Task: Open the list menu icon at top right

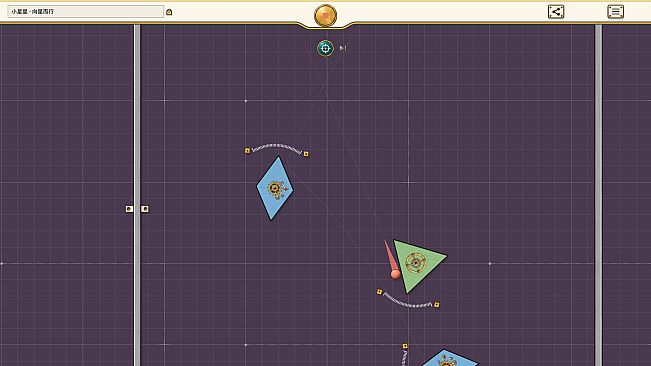Action: [x=615, y=12]
